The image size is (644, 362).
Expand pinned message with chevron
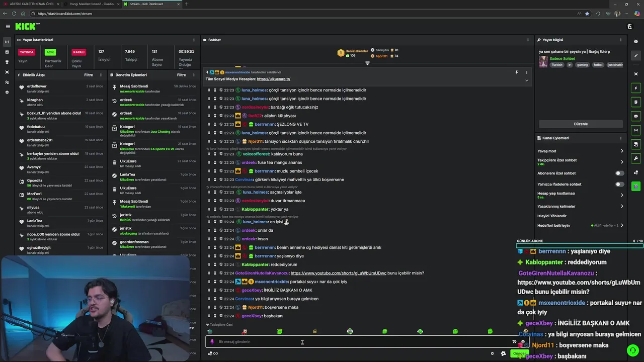527,80
